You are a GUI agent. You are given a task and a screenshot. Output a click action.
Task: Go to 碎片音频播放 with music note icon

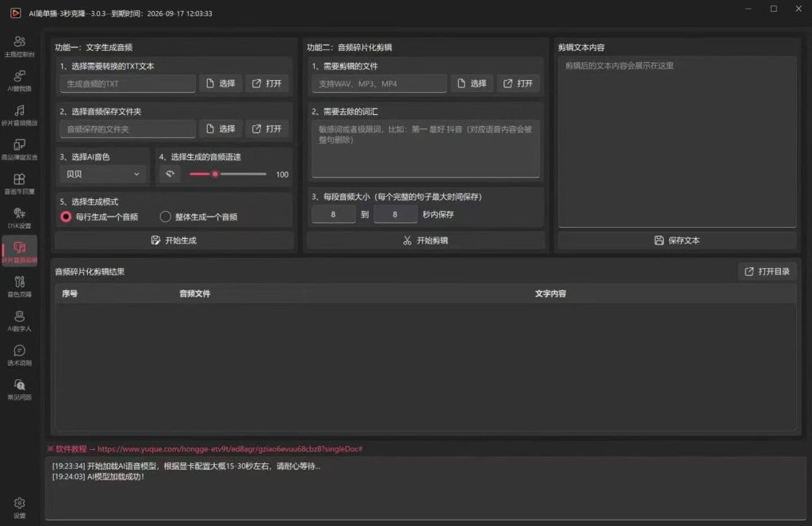[x=19, y=115]
